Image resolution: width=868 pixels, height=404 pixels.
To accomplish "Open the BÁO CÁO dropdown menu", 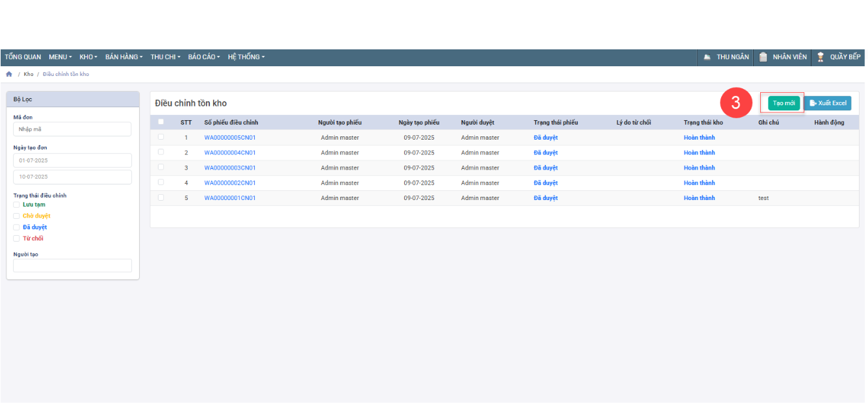I will [x=204, y=57].
